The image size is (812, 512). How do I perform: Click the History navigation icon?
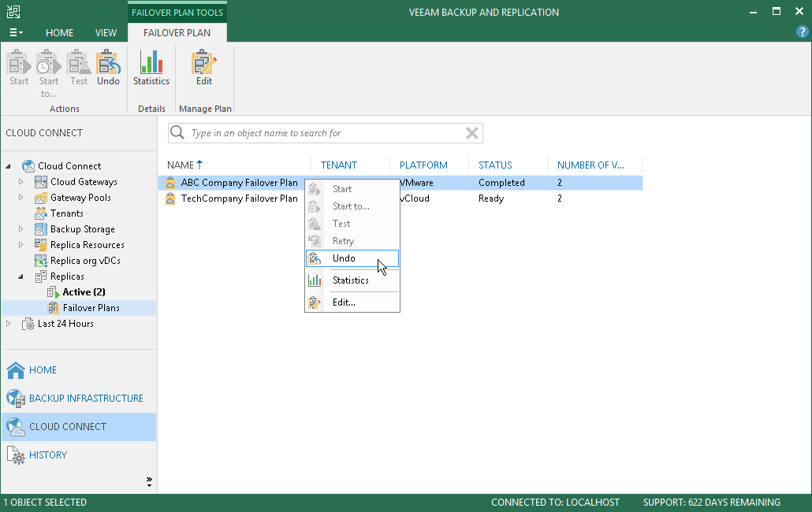click(x=16, y=455)
